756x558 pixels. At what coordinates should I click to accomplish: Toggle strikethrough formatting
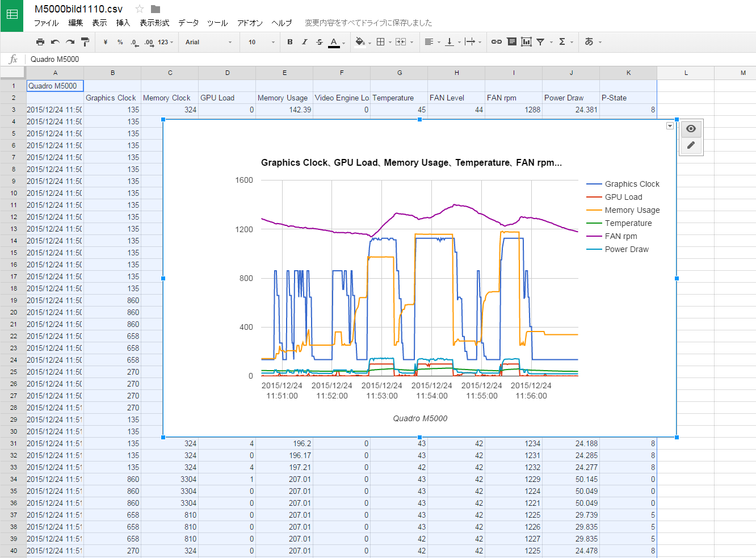(320, 42)
